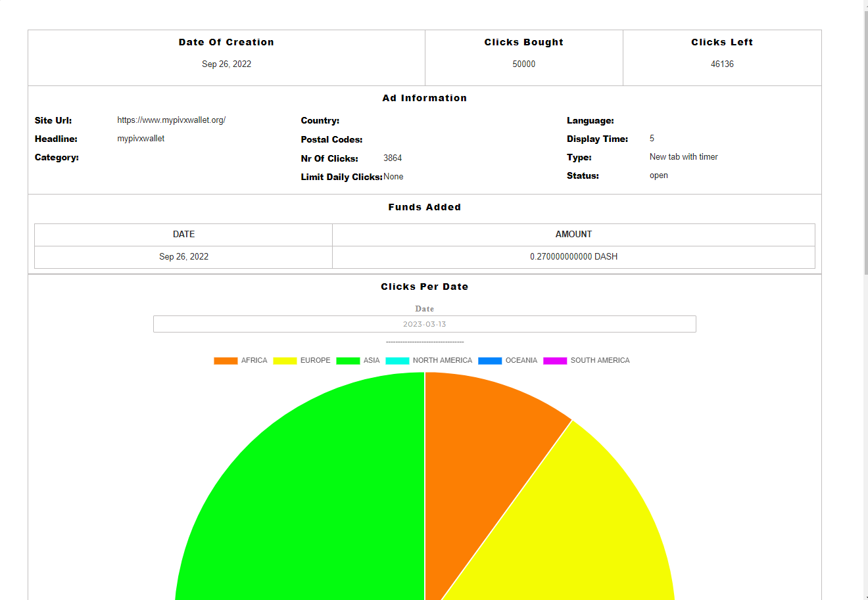The image size is (868, 600).
Task: Toggle the SOUTH AMERICA legend swatch
Action: [x=555, y=361]
